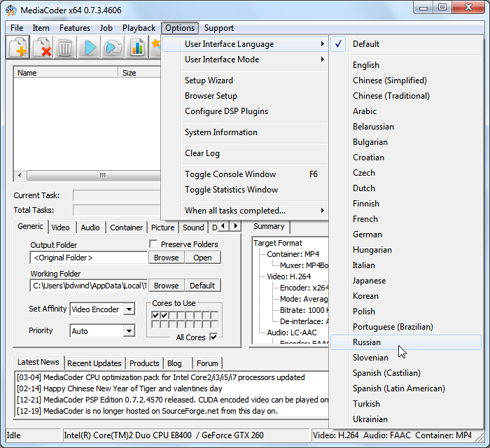This screenshot has height=448, width=490.
Task: Click the Summary tab
Action: tap(269, 227)
